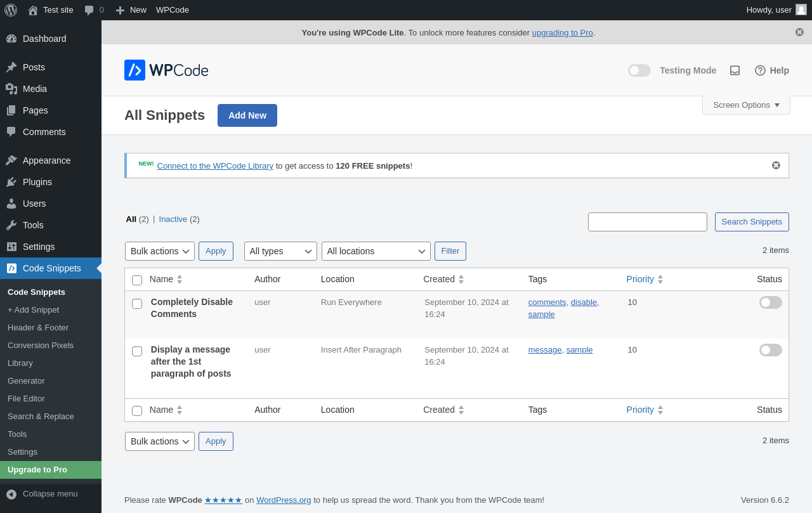Click the comments bubble icon in admin bar
The image size is (812, 513).
tap(89, 10)
